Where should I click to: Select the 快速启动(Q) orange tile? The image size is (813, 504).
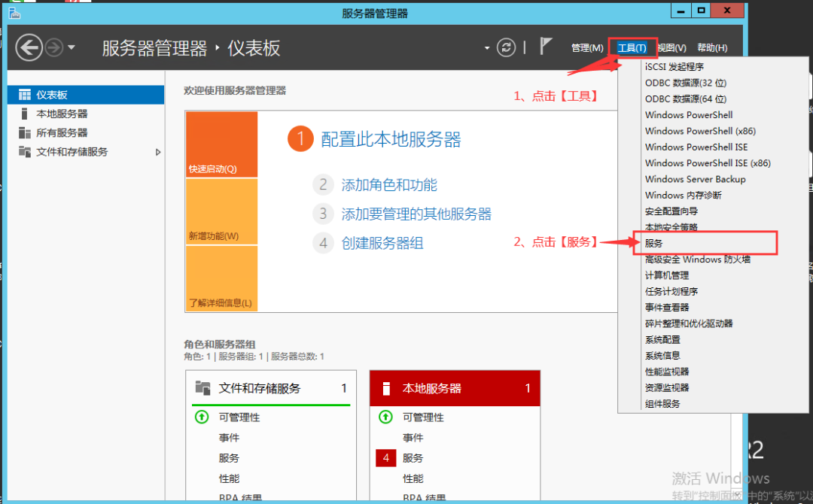coord(221,144)
